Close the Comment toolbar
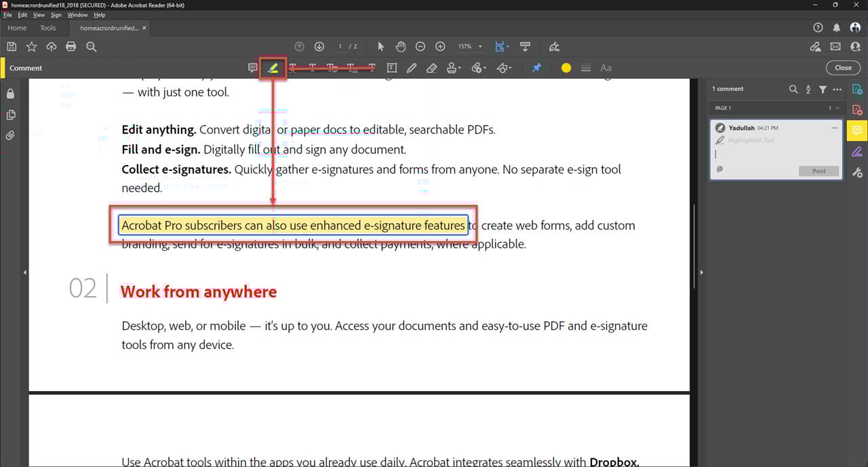 843,68
